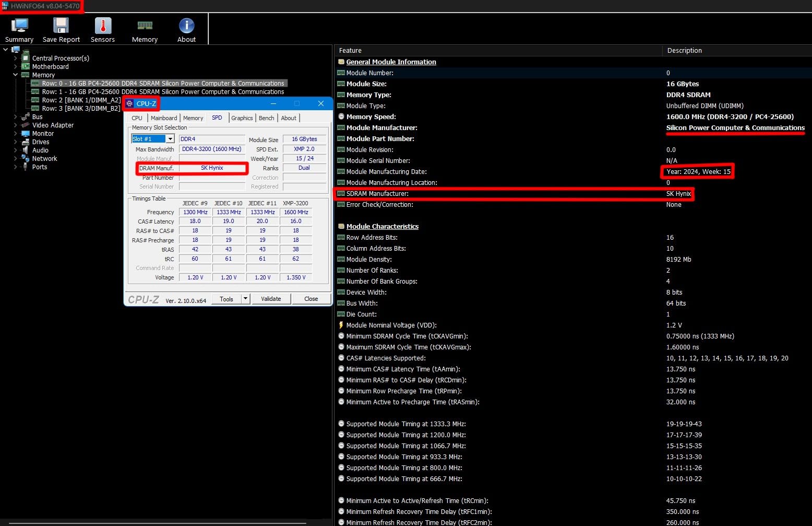Click the Save Report floppy icon
This screenshot has width=812, height=526.
pos(61,30)
